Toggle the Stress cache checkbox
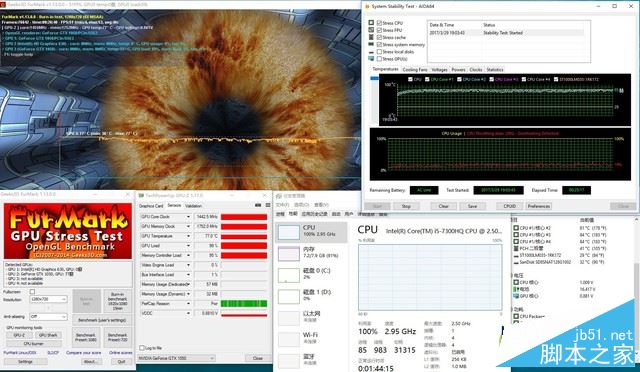The width and height of the screenshot is (640, 372). coord(379,37)
